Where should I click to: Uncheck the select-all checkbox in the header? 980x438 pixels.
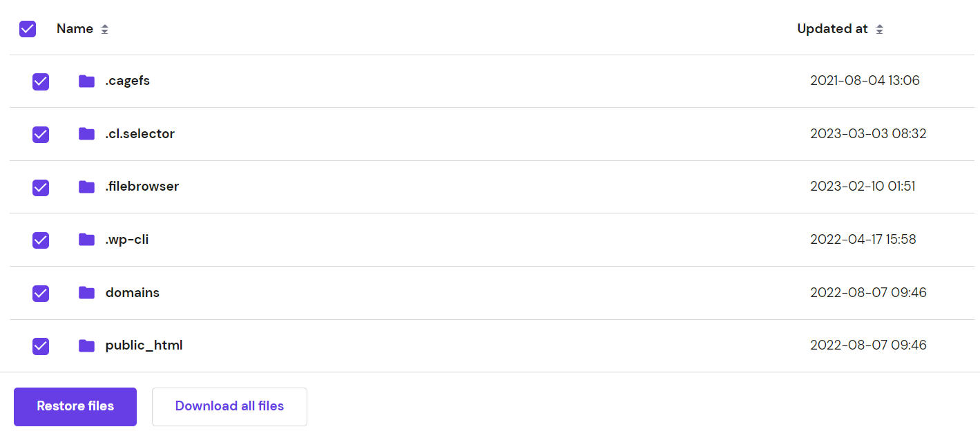28,29
